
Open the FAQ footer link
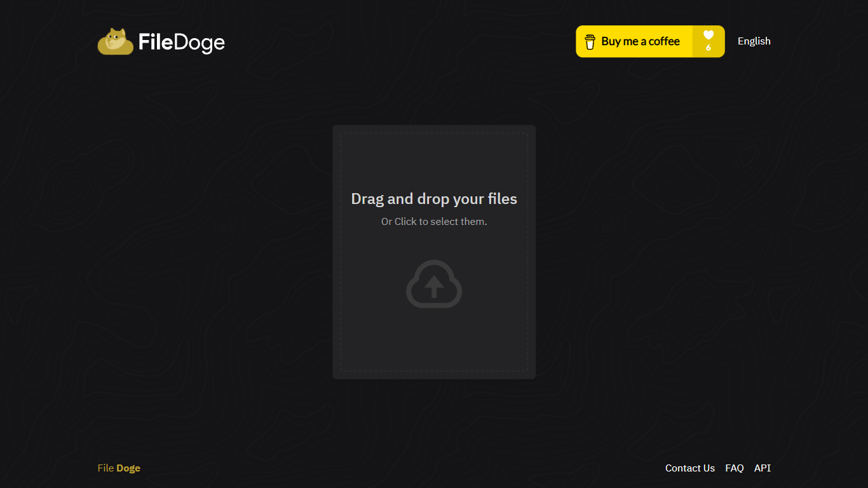pos(734,468)
